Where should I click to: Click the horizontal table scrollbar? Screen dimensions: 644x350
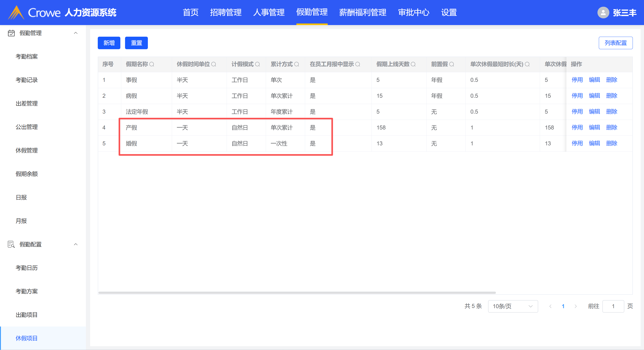(x=297, y=293)
